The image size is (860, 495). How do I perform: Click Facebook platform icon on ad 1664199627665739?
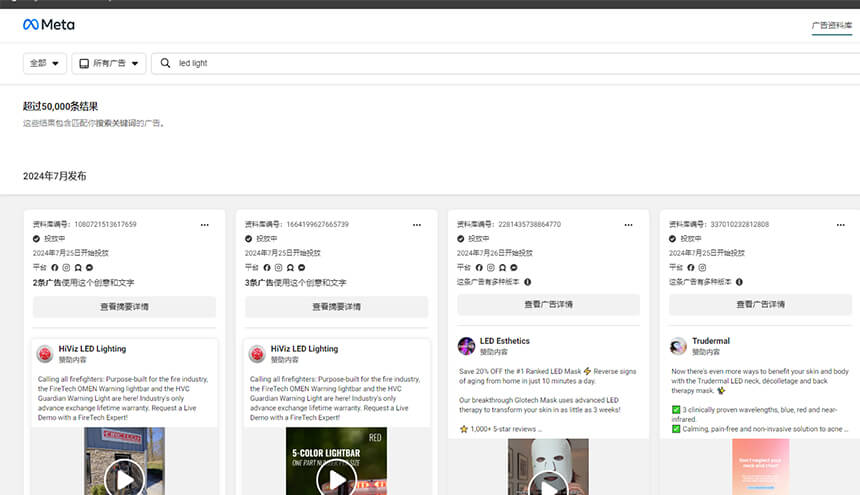pyautogui.click(x=267, y=268)
